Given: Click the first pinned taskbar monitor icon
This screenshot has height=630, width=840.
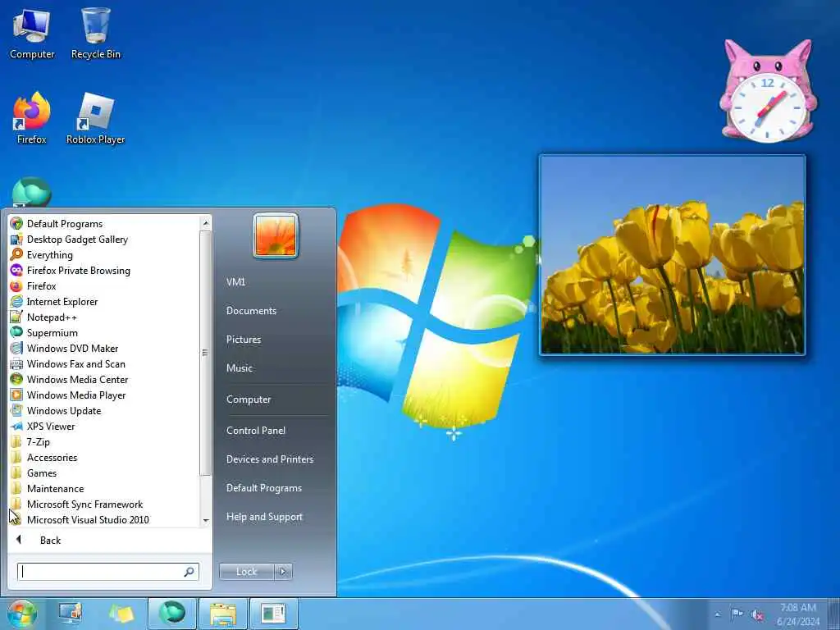Looking at the screenshot, I should point(71,614).
